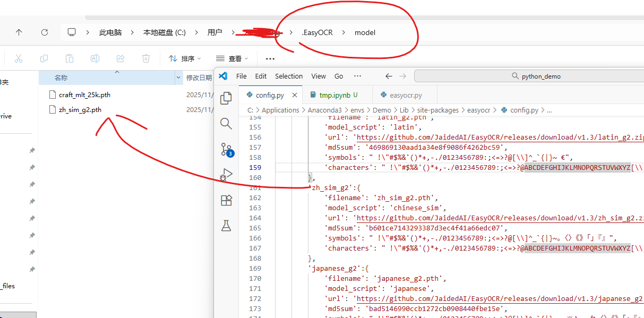Click the Paste icon in Explorer toolbar
This screenshot has width=644, height=318.
(70, 58)
